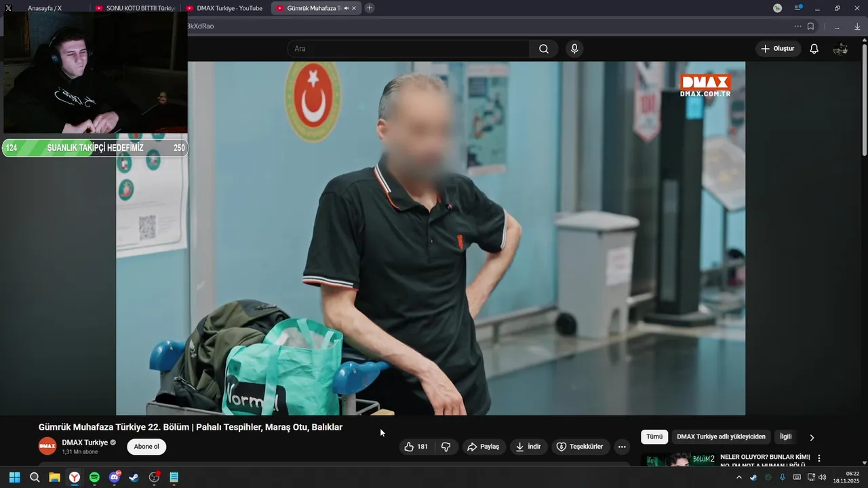The image size is (868, 488).
Task: Open Discord from the taskbar
Action: point(115,477)
